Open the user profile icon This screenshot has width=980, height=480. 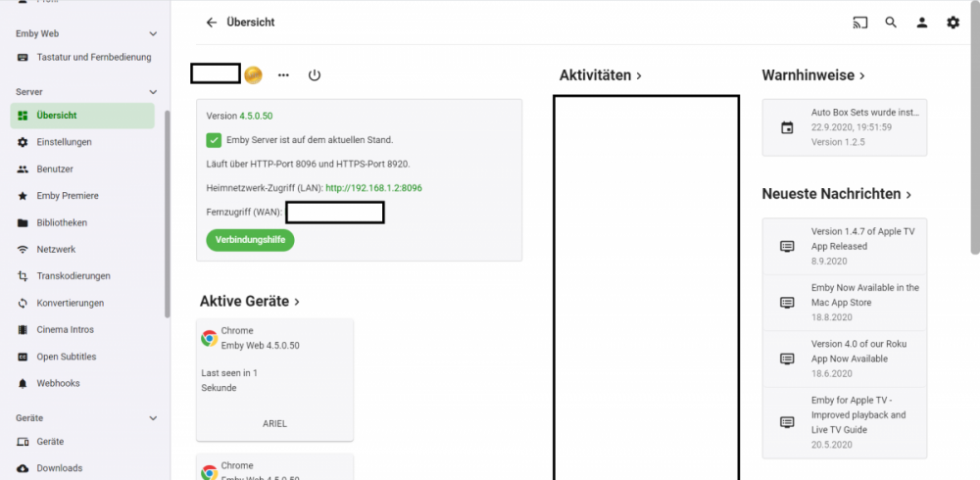pyautogui.click(x=922, y=23)
